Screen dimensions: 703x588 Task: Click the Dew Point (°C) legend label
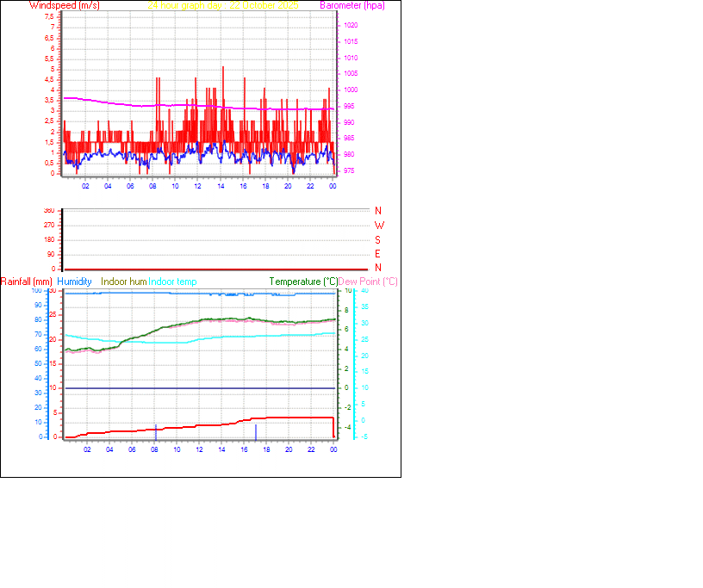pyautogui.click(x=369, y=282)
